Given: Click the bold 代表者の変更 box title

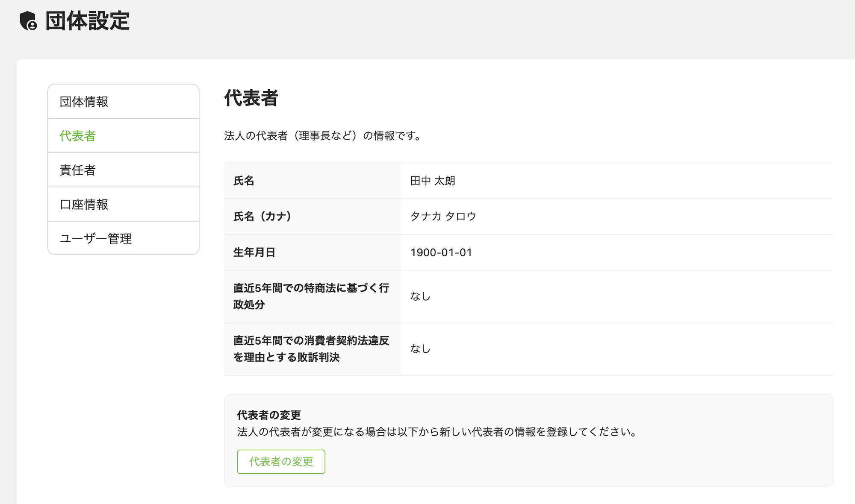Looking at the screenshot, I should pos(269,415).
